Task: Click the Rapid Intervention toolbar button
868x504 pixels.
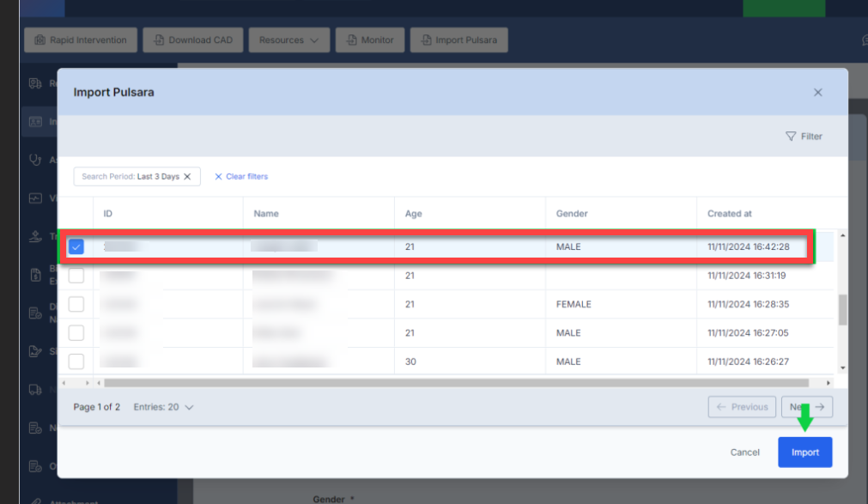Action: click(x=81, y=40)
